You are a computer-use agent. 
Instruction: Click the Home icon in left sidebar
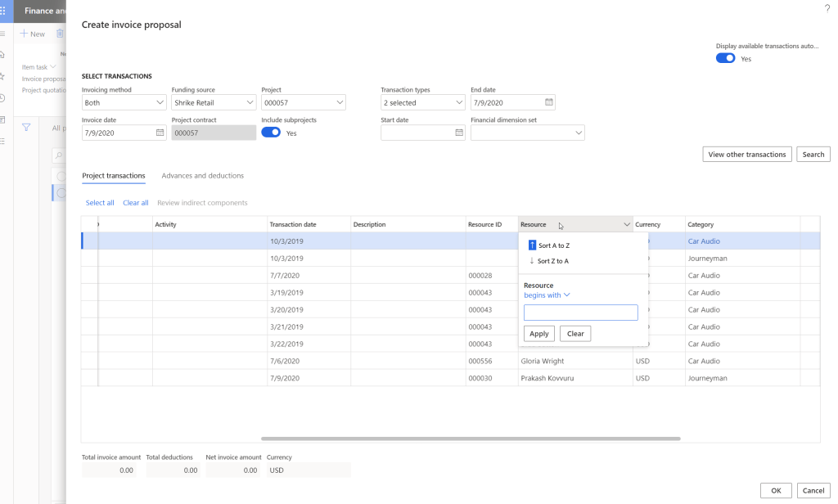click(3, 54)
